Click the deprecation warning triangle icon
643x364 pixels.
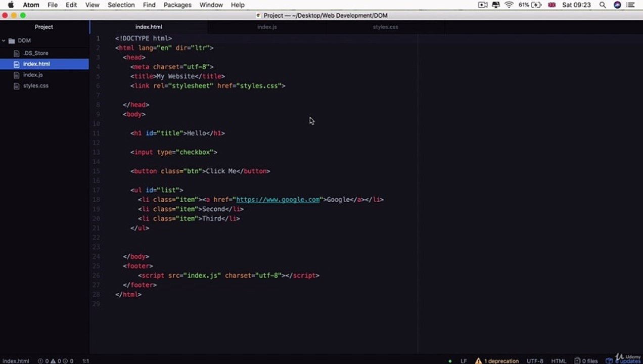coord(478,361)
